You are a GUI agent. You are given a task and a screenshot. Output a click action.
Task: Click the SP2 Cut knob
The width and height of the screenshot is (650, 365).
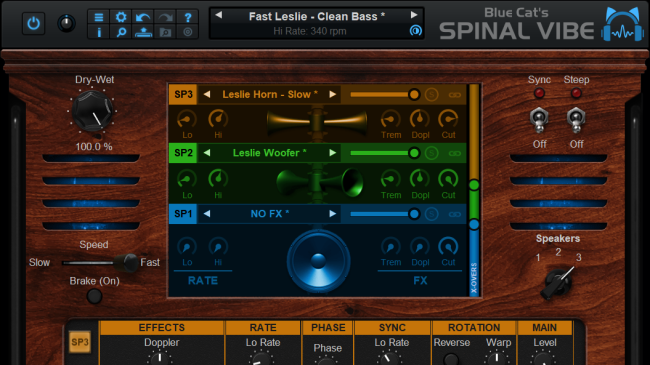(448, 179)
